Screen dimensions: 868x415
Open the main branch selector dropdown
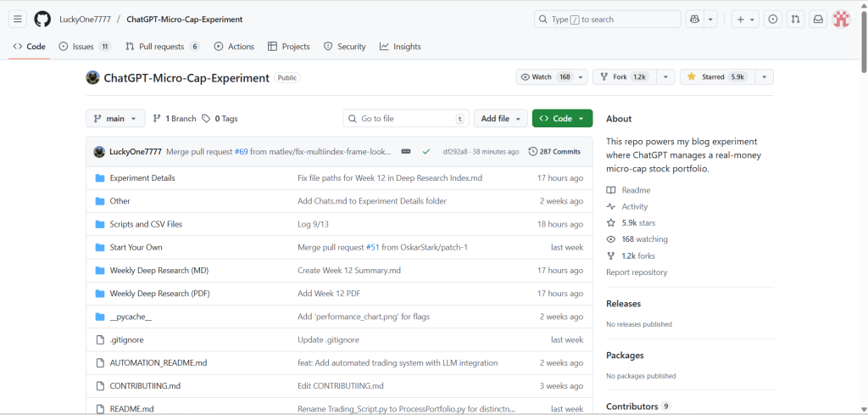pos(115,119)
